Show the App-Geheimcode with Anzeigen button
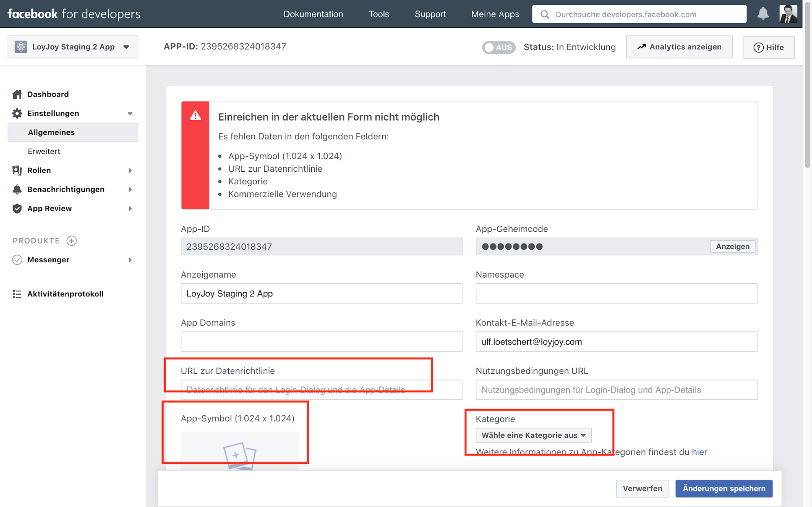Screen dimensions: 812x507 [x=732, y=246]
